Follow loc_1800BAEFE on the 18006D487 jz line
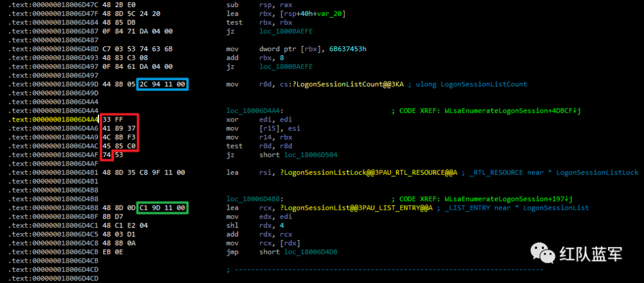The height and width of the screenshot is (283, 644). click(286, 31)
